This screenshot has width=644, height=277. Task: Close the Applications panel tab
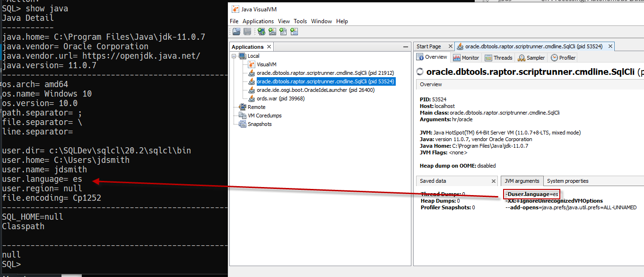[269, 47]
